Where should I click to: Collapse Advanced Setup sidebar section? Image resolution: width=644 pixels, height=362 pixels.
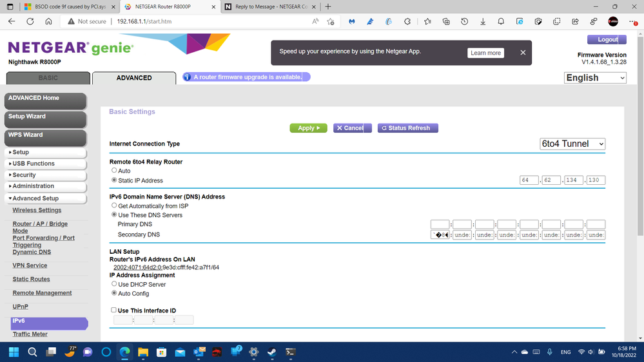(x=45, y=198)
